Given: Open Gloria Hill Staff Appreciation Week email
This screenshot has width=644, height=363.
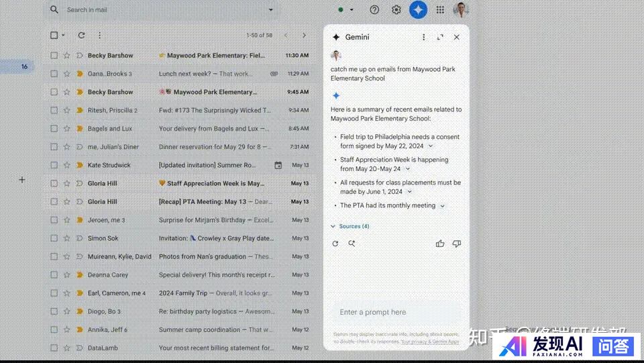Looking at the screenshot, I should [x=179, y=183].
